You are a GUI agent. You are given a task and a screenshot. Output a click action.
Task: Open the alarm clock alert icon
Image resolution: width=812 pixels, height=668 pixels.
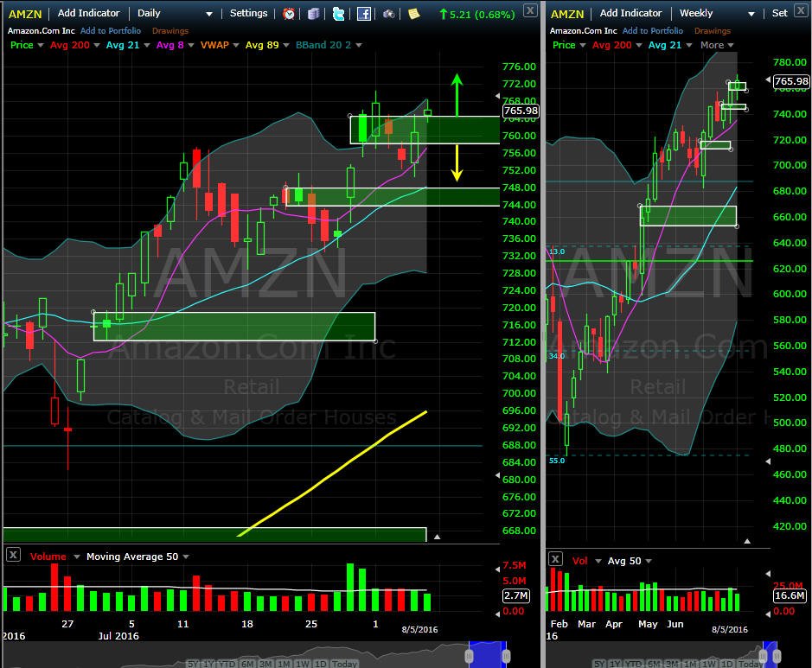tap(289, 14)
